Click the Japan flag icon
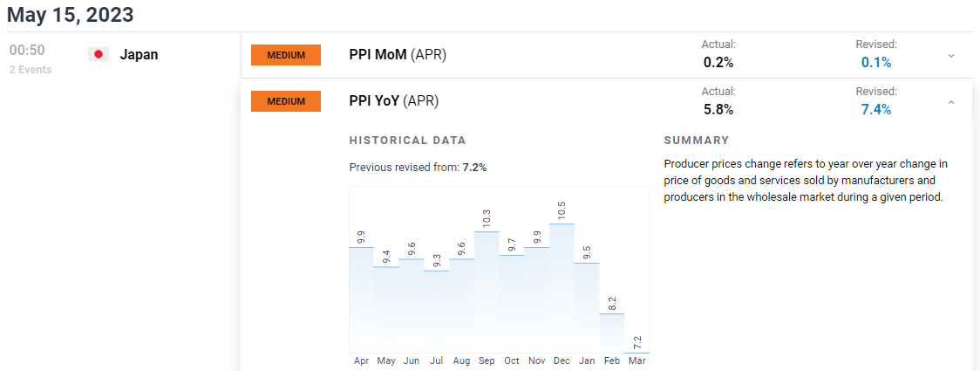 (x=99, y=54)
